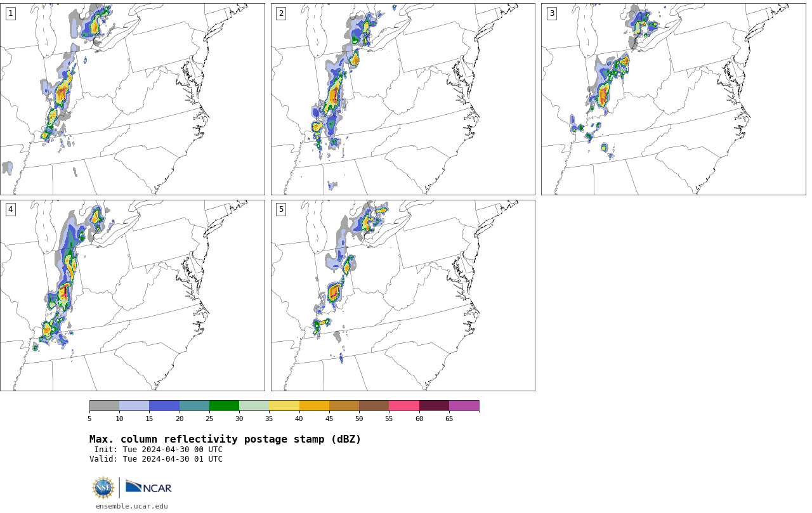Click the NSF logo icon
This screenshot has height=513, width=812.
click(103, 488)
